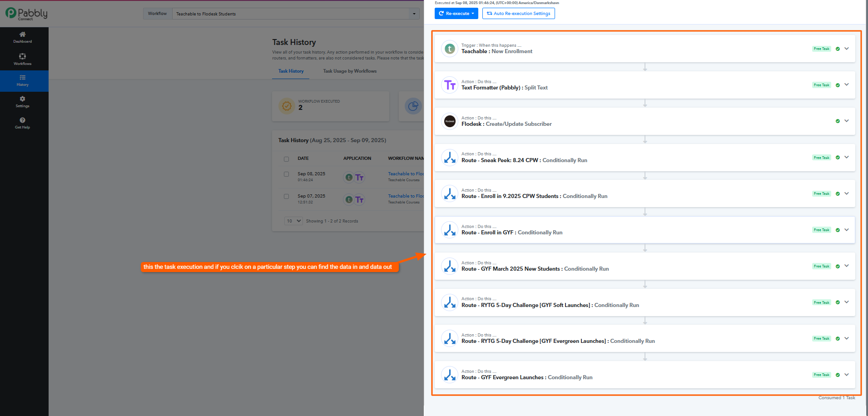The height and width of the screenshot is (416, 868).
Task: Expand the Route - Enroll in GYF step
Action: (847, 230)
